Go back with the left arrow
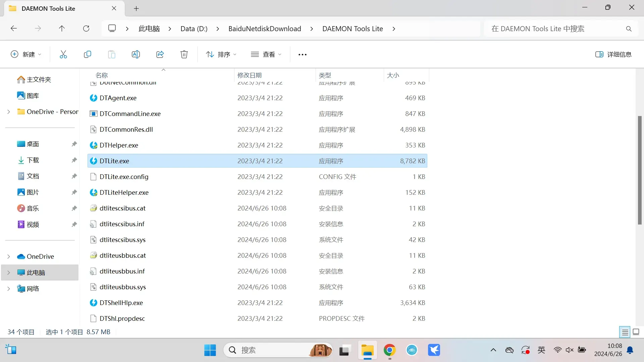 click(x=14, y=28)
